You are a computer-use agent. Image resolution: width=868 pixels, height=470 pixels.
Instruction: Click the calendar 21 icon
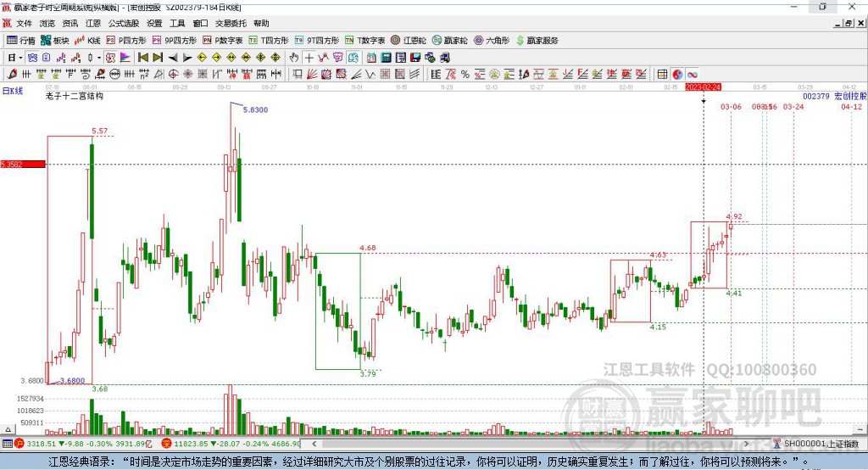[371, 58]
